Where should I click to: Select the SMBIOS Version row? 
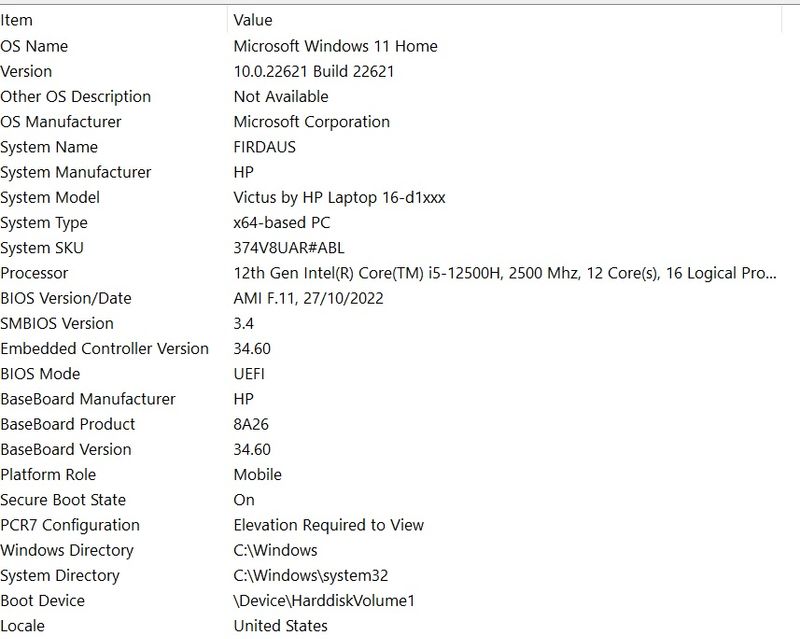57,323
